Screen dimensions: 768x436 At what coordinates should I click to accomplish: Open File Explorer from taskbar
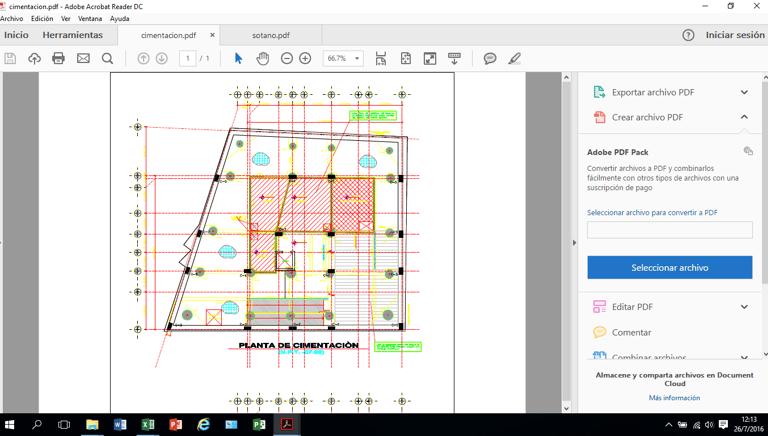click(x=92, y=425)
